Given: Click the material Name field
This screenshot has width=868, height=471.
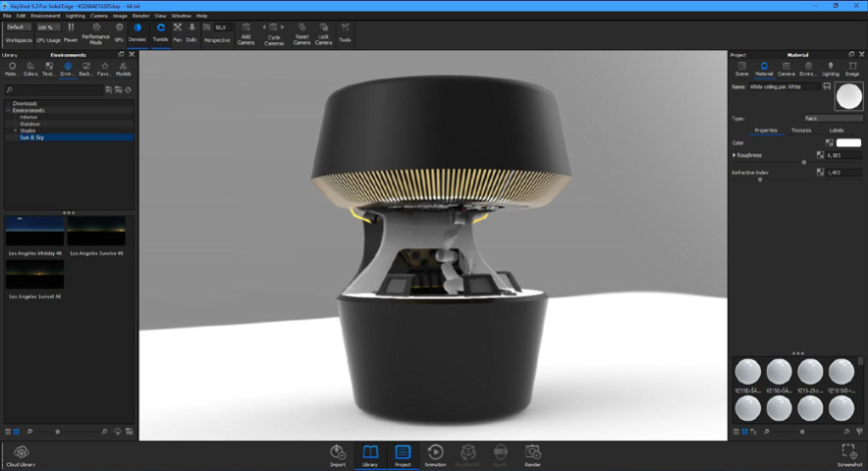Looking at the screenshot, I should click(785, 87).
